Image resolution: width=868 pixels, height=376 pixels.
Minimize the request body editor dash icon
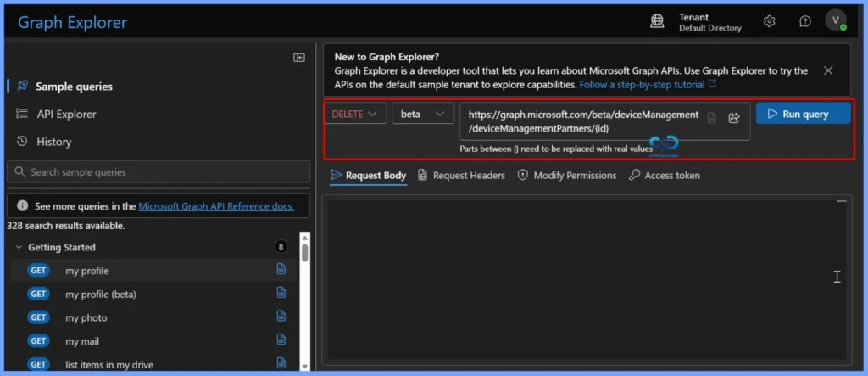[x=842, y=201]
